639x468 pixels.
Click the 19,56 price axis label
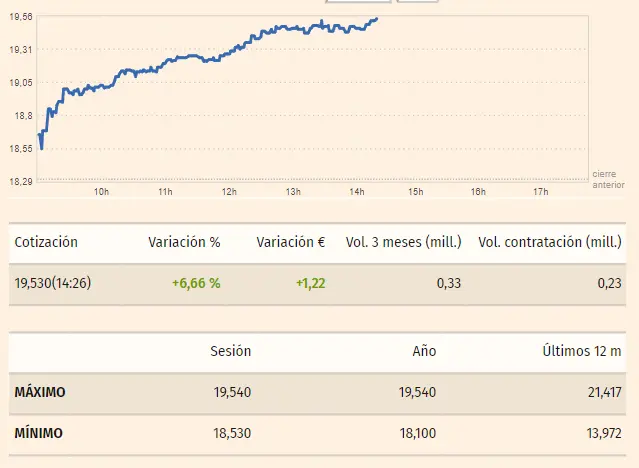click(22, 17)
